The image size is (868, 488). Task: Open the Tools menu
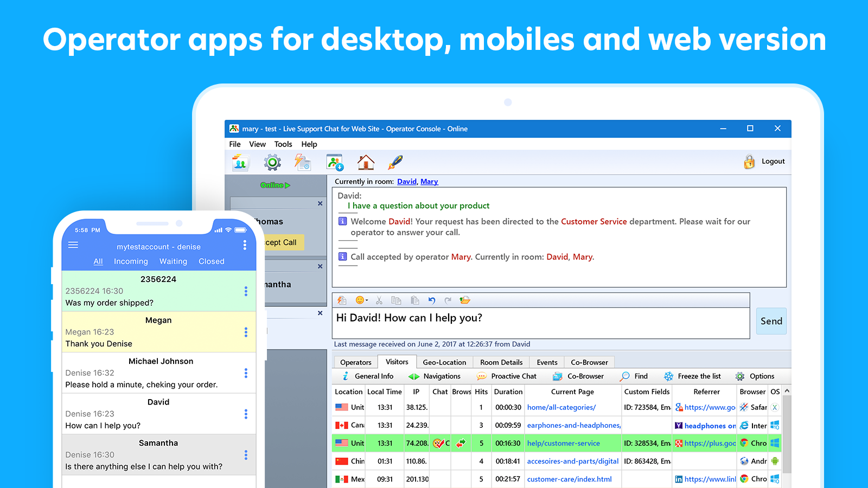click(x=283, y=144)
